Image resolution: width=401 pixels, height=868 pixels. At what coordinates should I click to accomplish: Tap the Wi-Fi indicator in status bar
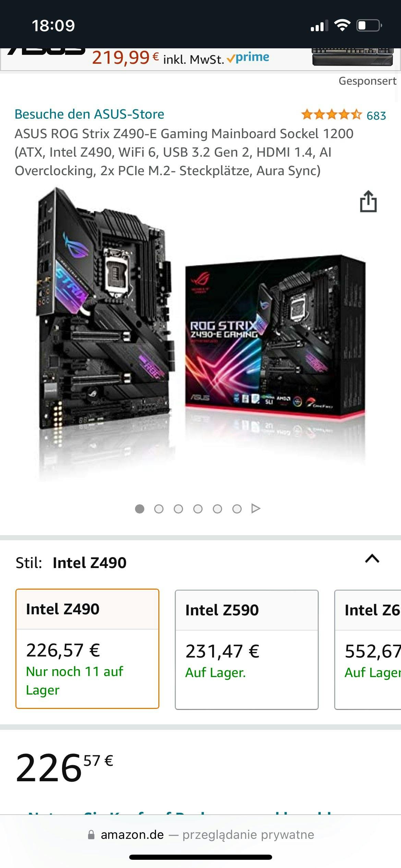[x=342, y=25]
